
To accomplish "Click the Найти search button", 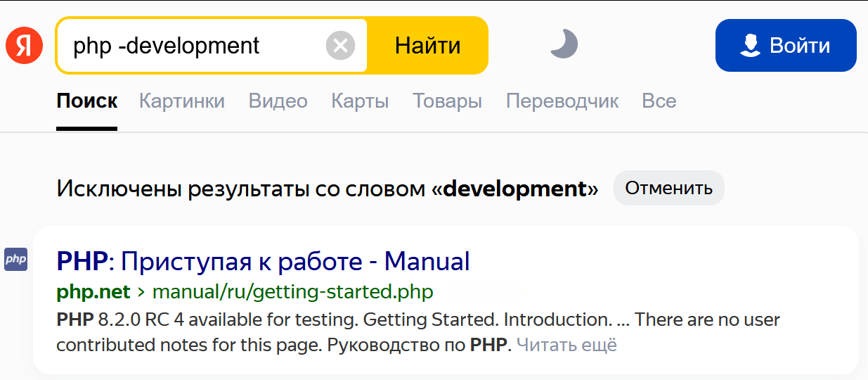I will [x=427, y=46].
